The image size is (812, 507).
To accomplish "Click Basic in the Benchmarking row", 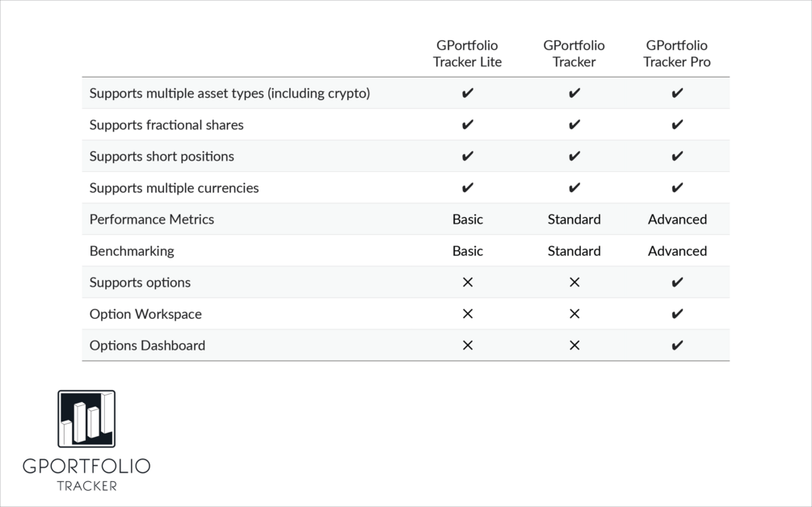I will (x=468, y=251).
